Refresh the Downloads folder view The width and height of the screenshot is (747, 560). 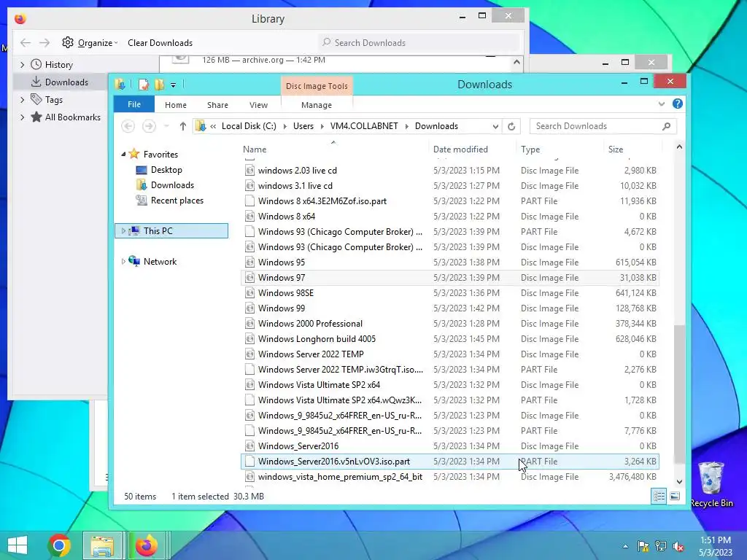pos(511,126)
